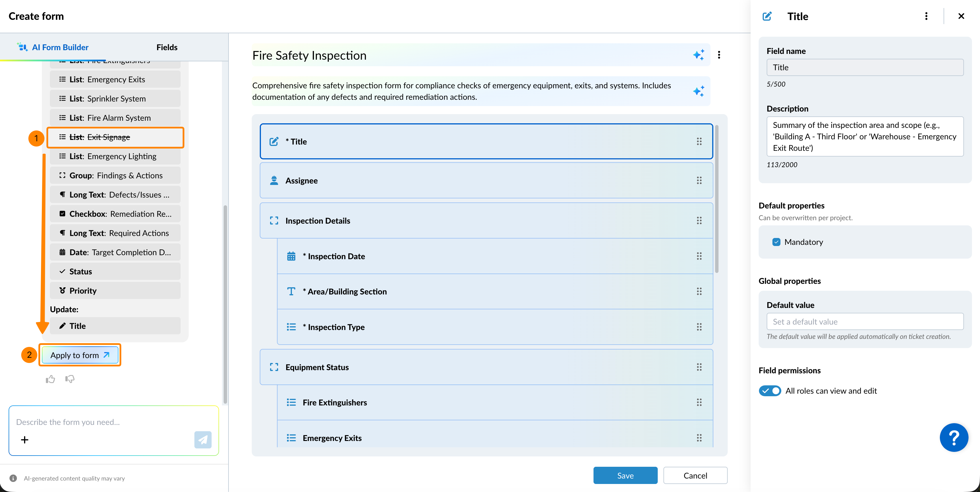The height and width of the screenshot is (492, 980).
Task: Toggle All roles can view and edit
Action: coord(770,391)
